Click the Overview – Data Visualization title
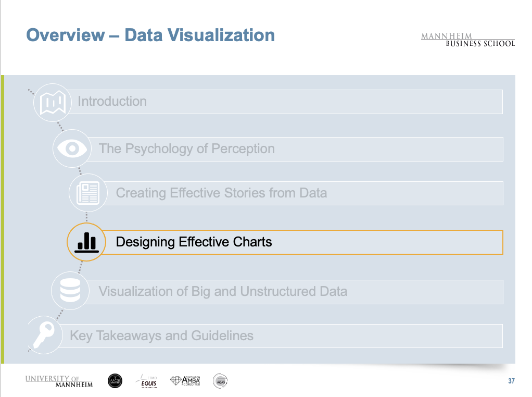Screen dimensions: 532x397 [x=150, y=35]
